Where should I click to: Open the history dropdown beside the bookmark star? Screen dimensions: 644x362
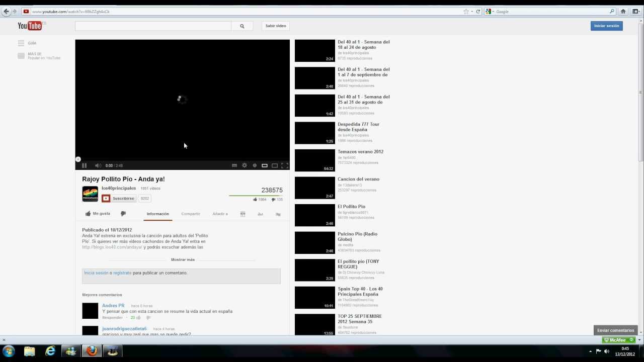click(472, 12)
